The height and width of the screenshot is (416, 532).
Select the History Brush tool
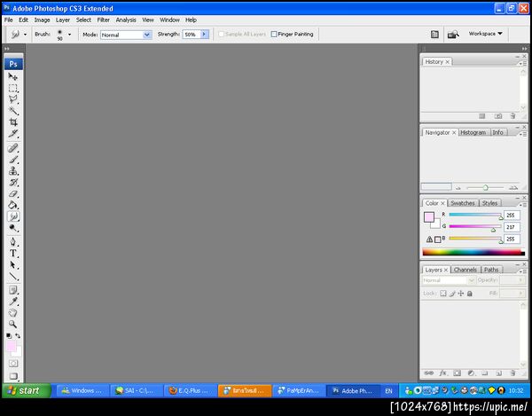pyautogui.click(x=13, y=182)
